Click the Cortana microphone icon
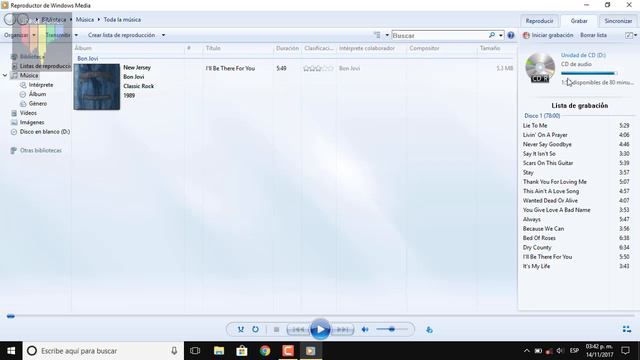This screenshot has height=360, width=640. [x=174, y=351]
